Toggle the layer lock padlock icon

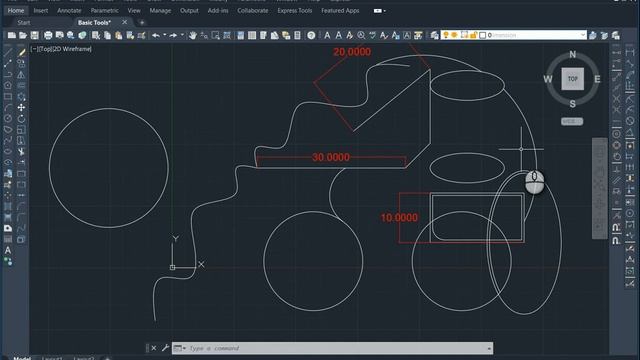[473, 35]
